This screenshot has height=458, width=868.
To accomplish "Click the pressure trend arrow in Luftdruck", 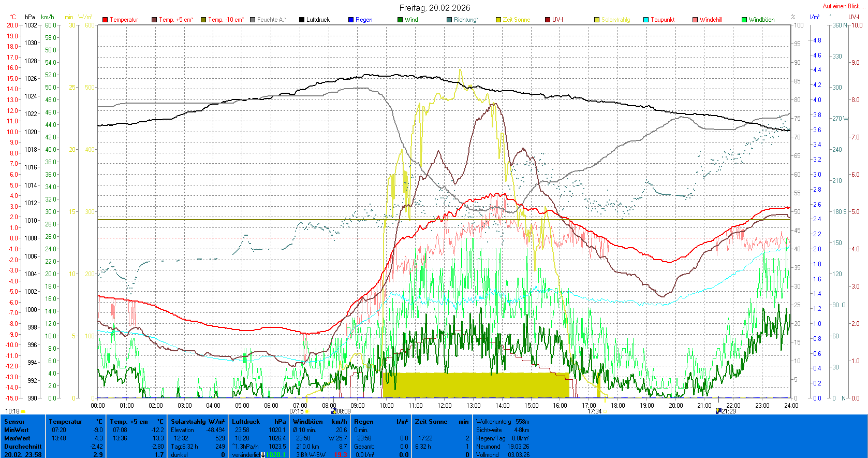I will click(263, 455).
